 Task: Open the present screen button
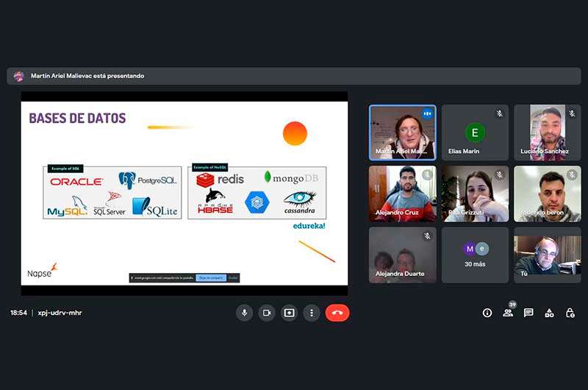289,313
